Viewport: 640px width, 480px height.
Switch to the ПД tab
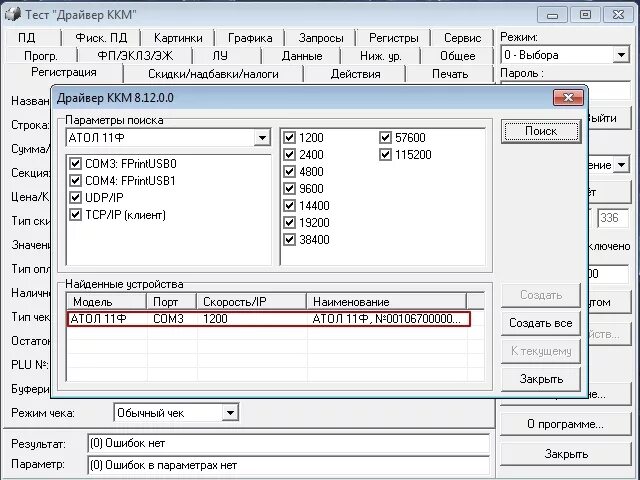pos(27,38)
